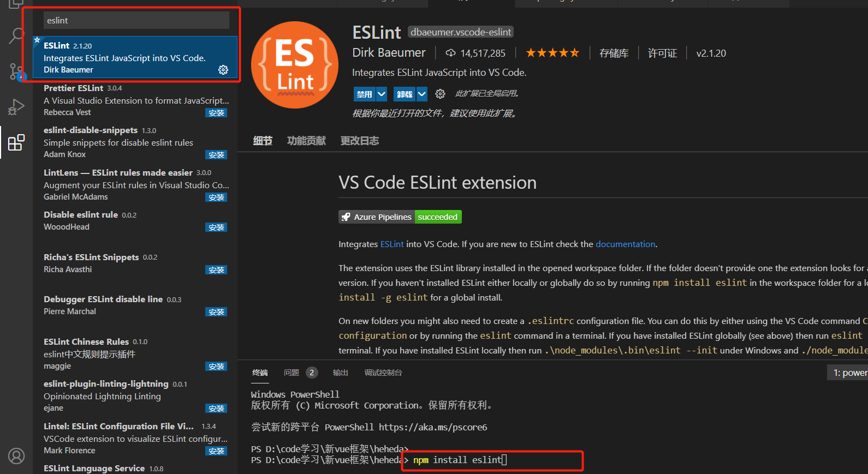This screenshot has width=868, height=474.
Task: Open the 许可证 license link
Action: [662, 53]
